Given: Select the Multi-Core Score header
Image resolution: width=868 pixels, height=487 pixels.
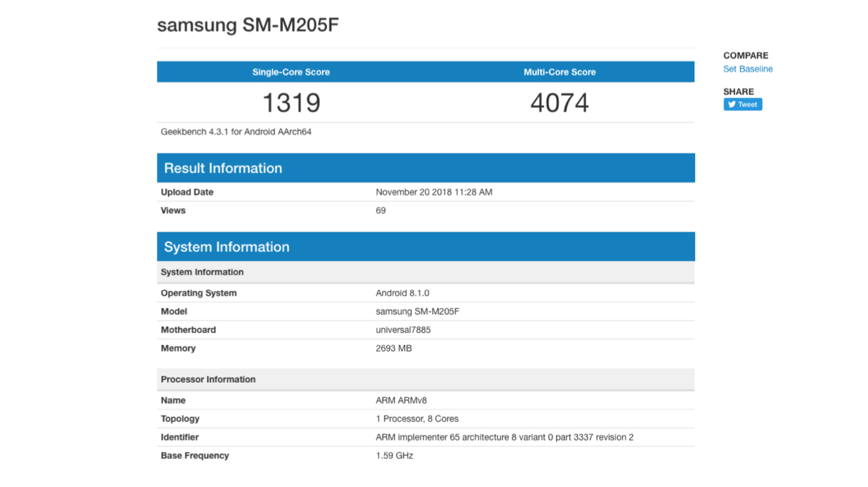Looking at the screenshot, I should tap(559, 72).
